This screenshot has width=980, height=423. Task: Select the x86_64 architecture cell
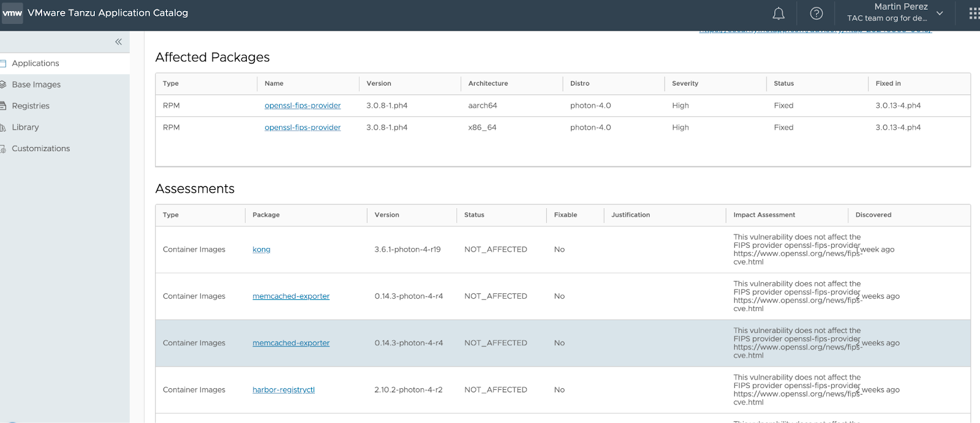tap(483, 127)
